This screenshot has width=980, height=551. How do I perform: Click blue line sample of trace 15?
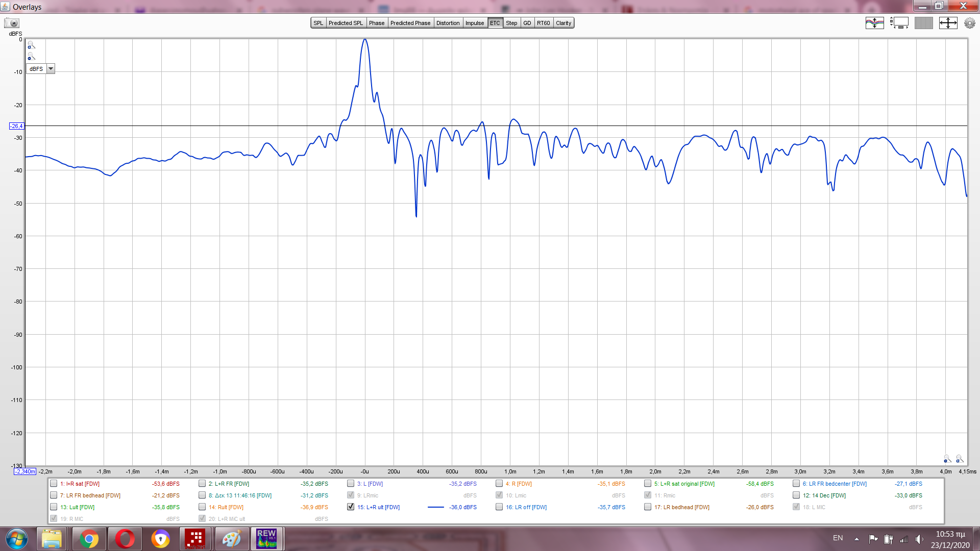435,507
